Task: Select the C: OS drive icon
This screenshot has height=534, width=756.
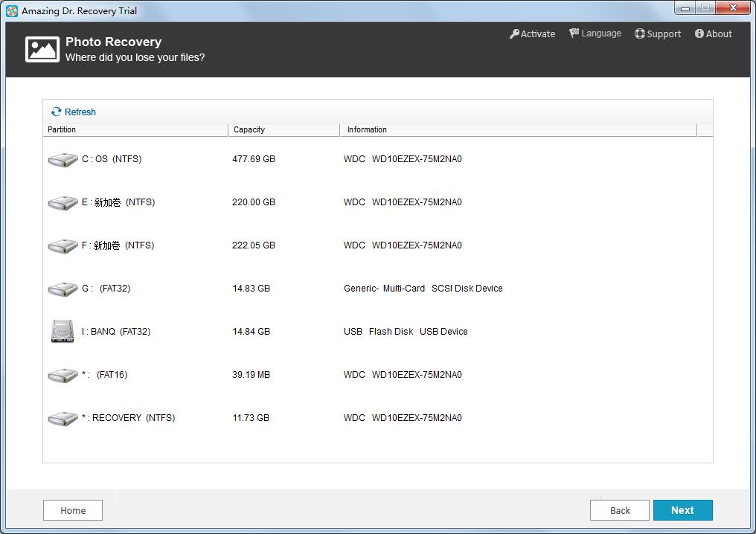Action: pos(63,159)
